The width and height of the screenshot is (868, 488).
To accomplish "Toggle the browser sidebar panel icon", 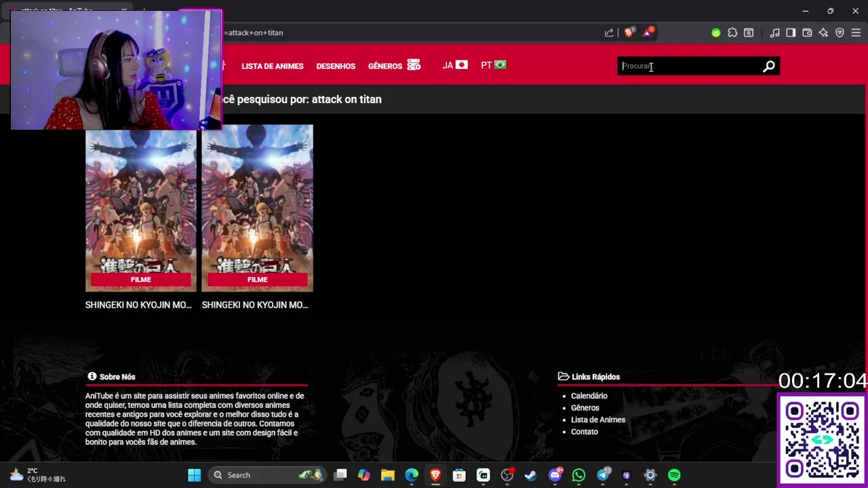I will [x=791, y=33].
